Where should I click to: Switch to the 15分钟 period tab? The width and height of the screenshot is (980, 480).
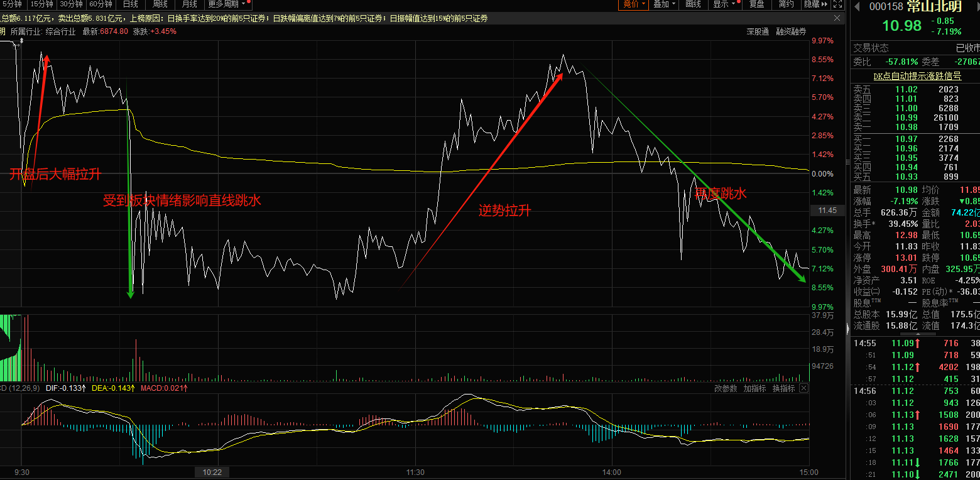41,4
